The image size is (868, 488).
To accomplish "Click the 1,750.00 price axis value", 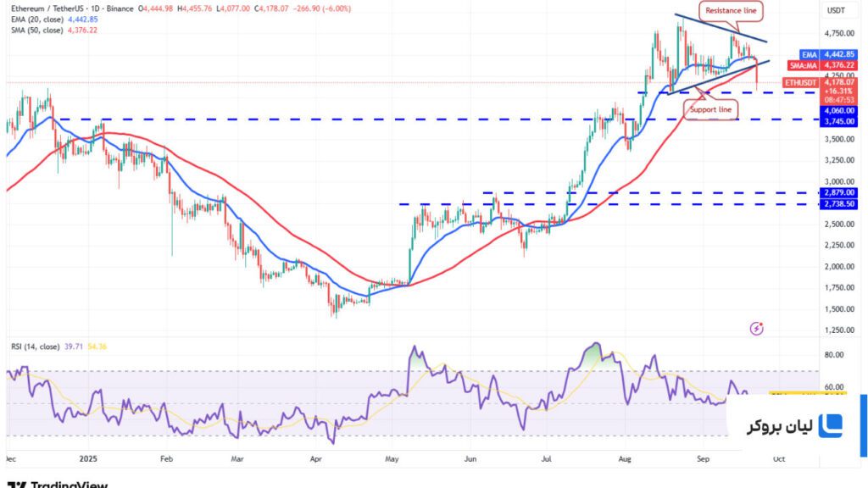I will click(839, 288).
